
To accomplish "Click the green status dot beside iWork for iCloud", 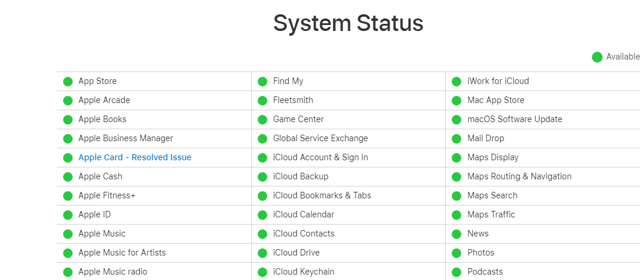I will click(x=457, y=82).
